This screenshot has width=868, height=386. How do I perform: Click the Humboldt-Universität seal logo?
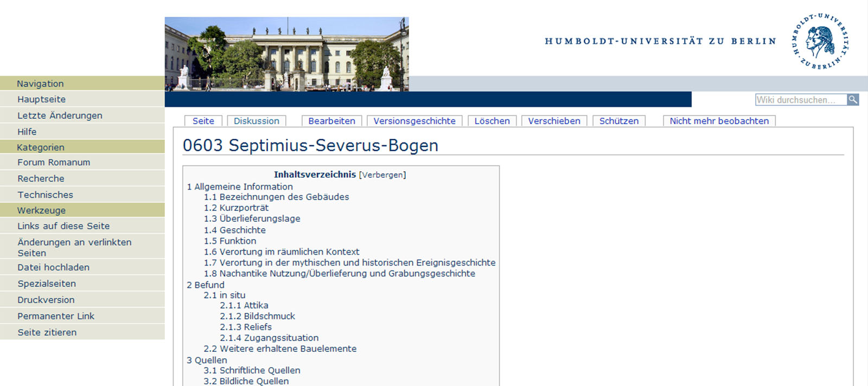(820, 41)
